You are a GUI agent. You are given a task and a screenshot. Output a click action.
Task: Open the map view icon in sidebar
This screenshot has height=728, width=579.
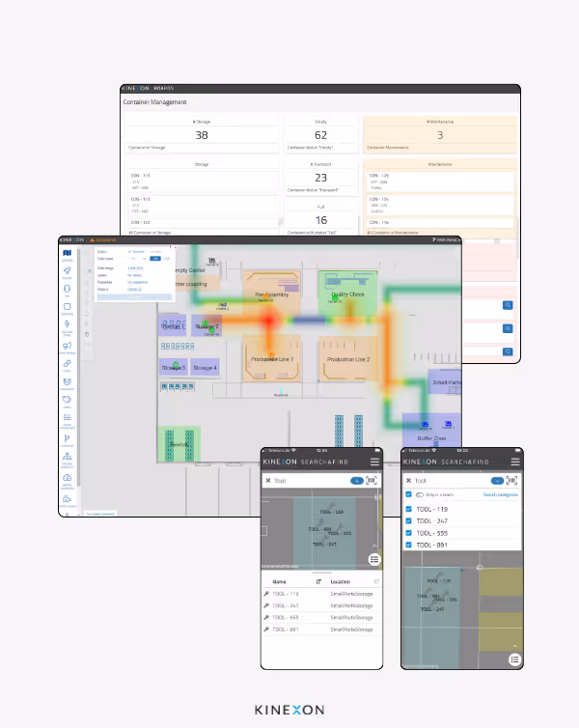pos(68,253)
